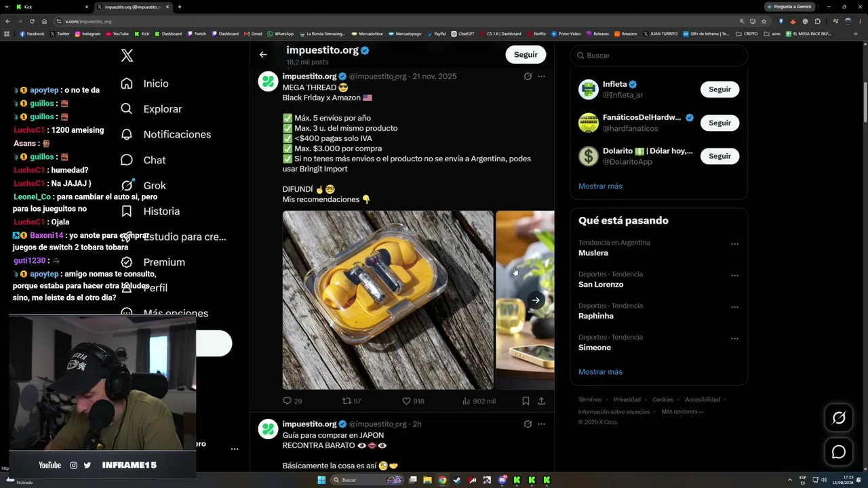Select the impuestito.org browser tab

tap(133, 7)
